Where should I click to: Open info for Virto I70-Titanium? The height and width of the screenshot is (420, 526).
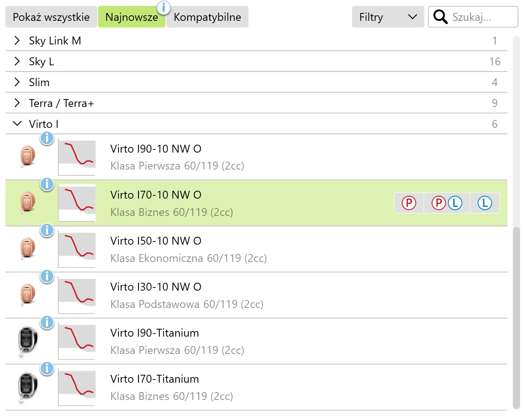point(47,368)
